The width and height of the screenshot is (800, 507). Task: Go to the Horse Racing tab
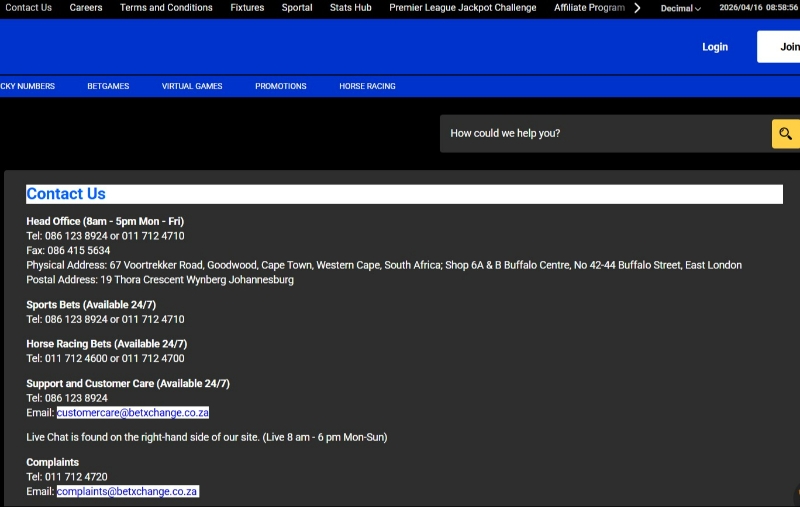[367, 86]
